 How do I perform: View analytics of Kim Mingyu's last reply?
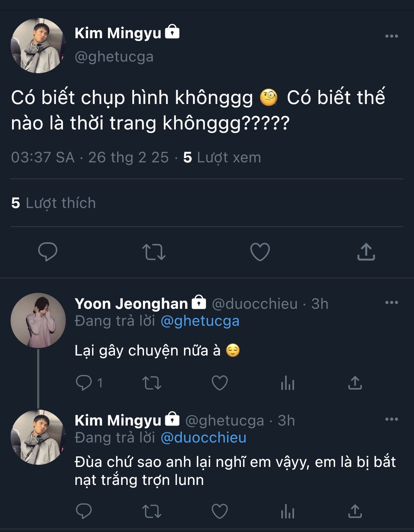click(287, 511)
